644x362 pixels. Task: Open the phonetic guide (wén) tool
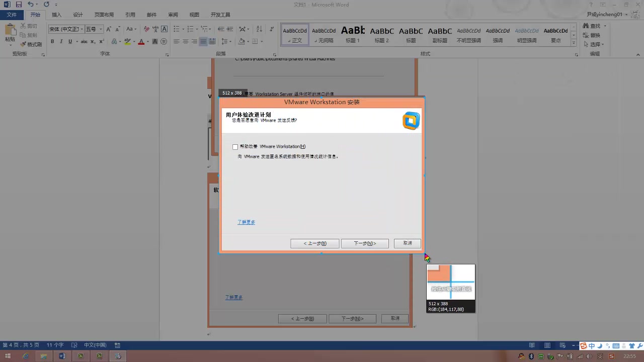tap(155, 29)
